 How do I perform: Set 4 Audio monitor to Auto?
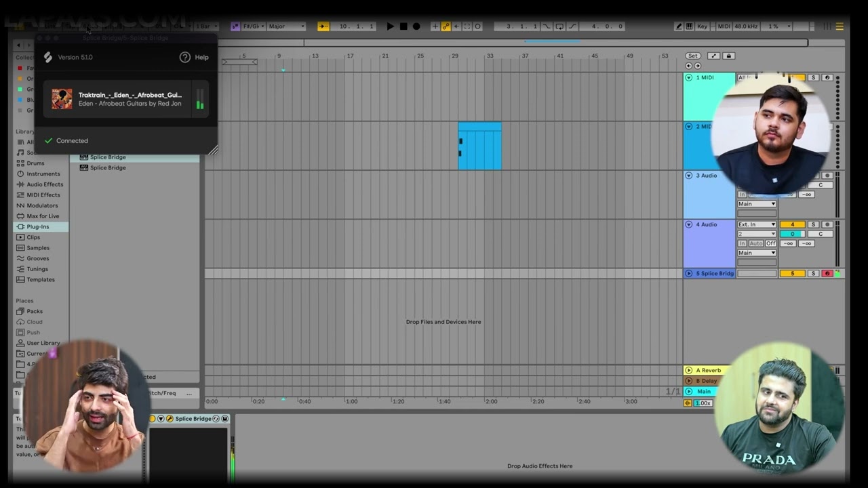pyautogui.click(x=756, y=243)
